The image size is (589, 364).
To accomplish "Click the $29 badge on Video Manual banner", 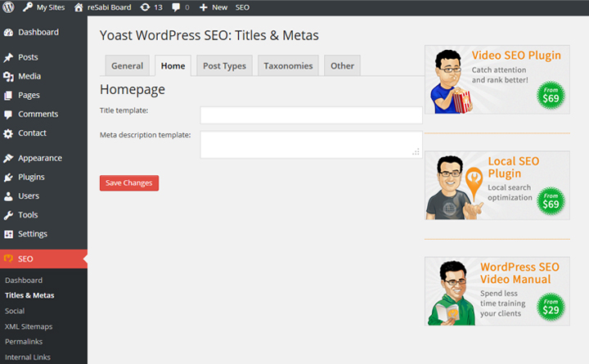I will [x=551, y=307].
